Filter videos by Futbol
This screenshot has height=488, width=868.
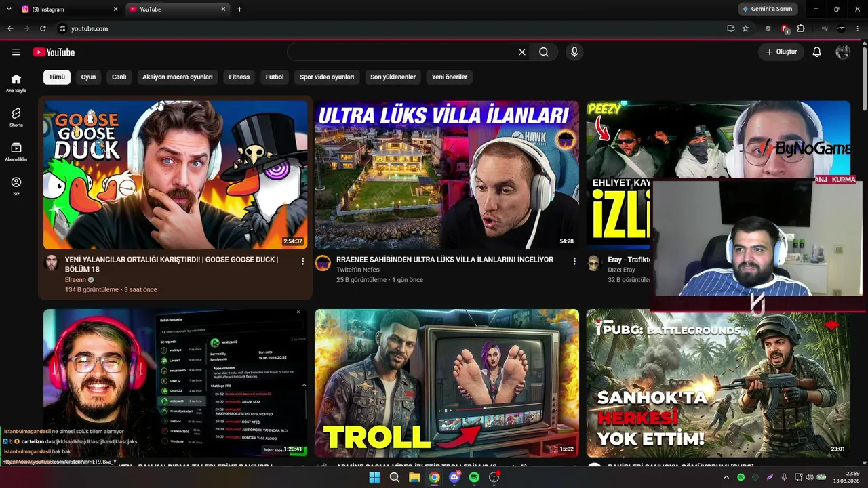[275, 77]
